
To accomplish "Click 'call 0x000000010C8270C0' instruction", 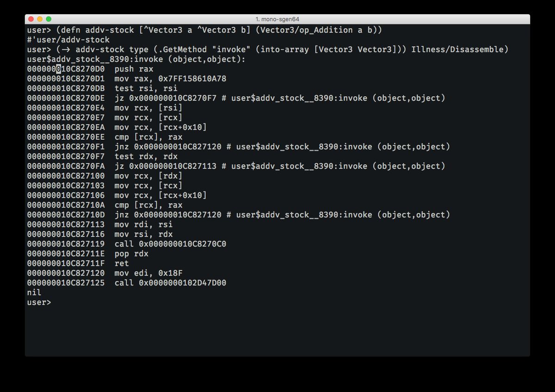I will pyautogui.click(x=170, y=244).
